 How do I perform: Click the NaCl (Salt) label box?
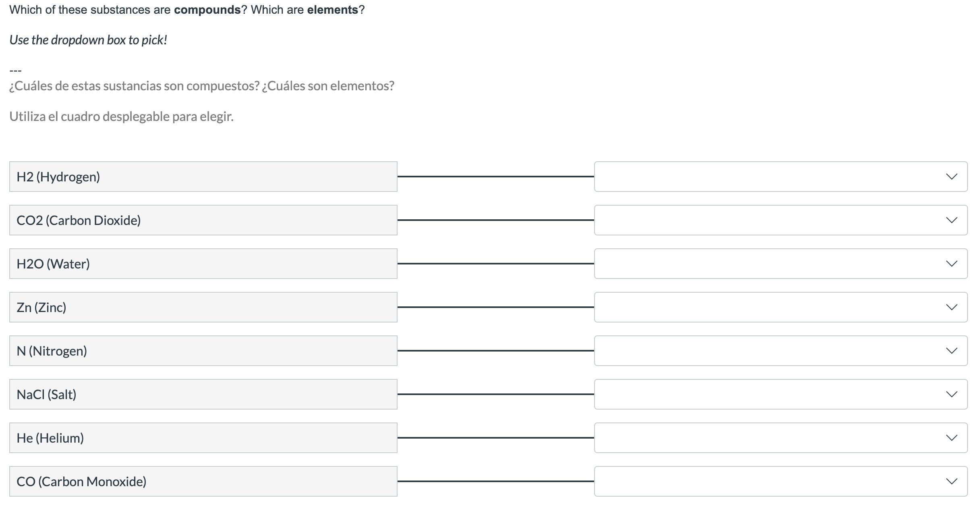tap(203, 394)
